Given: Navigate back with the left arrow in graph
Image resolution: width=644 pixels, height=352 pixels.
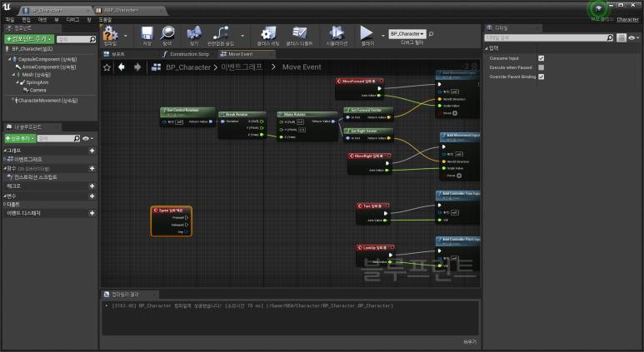Looking at the screenshot, I should [122, 67].
